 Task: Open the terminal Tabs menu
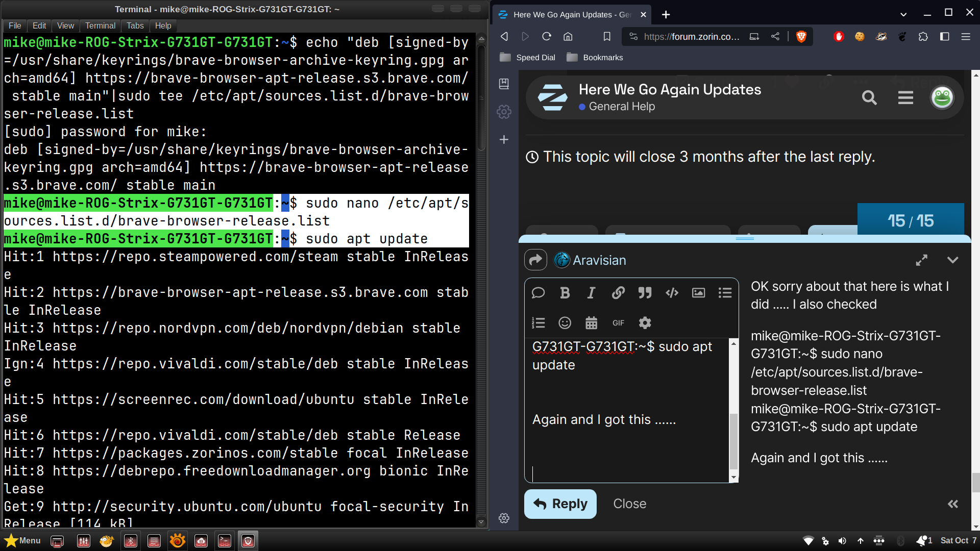click(135, 26)
